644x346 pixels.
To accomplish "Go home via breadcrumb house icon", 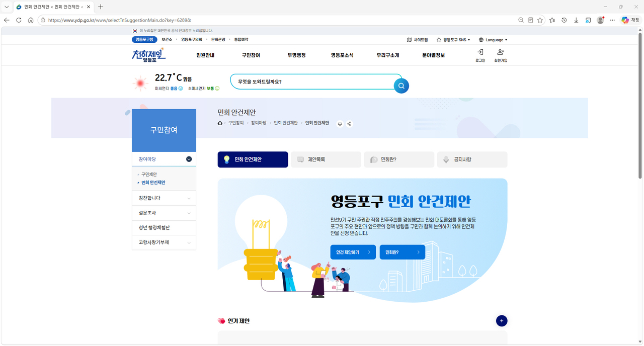I will 220,123.
